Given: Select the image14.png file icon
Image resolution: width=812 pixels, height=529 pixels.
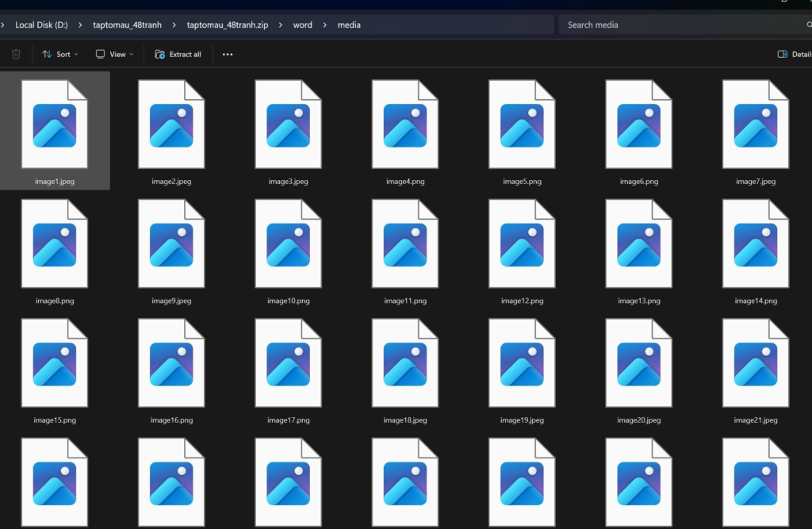Looking at the screenshot, I should click(x=756, y=243).
